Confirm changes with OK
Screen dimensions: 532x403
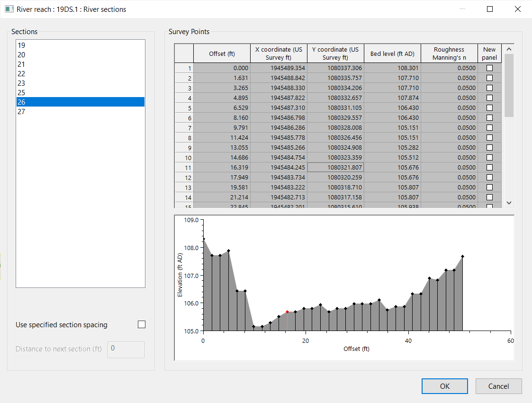444,386
